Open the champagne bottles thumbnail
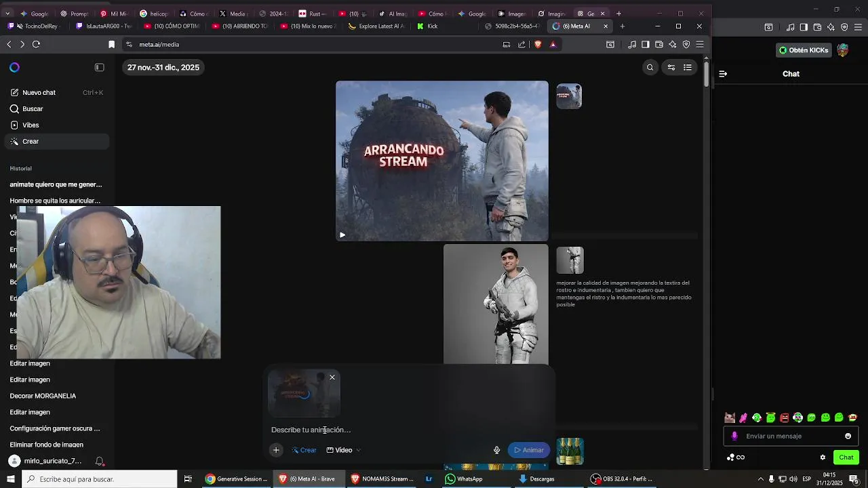The image size is (868, 488). pyautogui.click(x=570, y=451)
